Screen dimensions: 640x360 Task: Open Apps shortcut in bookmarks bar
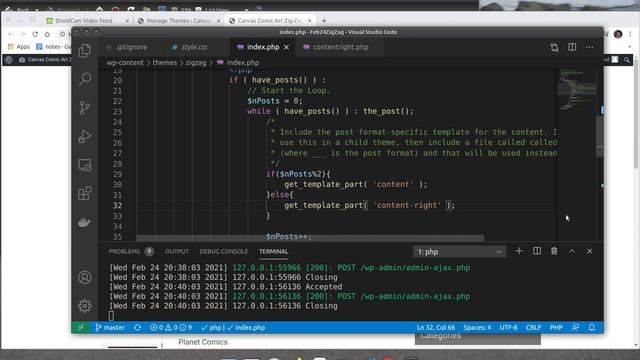[x=19, y=47]
